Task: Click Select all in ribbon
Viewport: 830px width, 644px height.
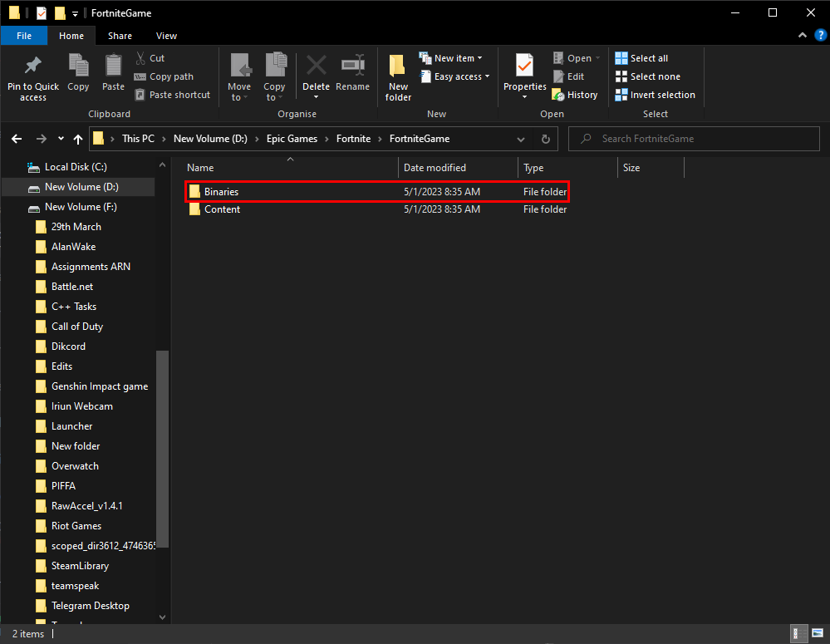Action: (x=641, y=58)
